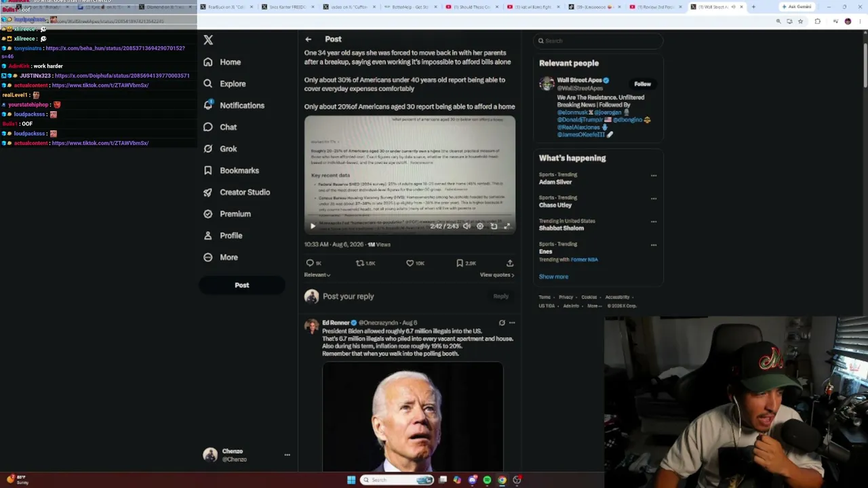Click the 1M Views count
The height and width of the screenshot is (488, 868).
[379, 245]
